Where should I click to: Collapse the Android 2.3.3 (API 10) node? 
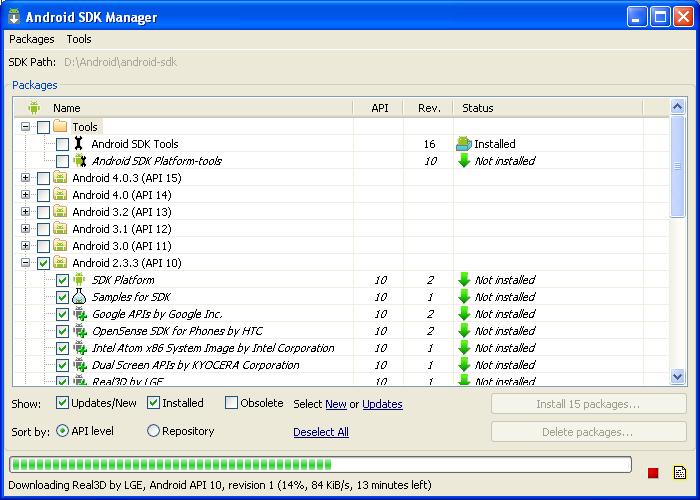point(25,262)
